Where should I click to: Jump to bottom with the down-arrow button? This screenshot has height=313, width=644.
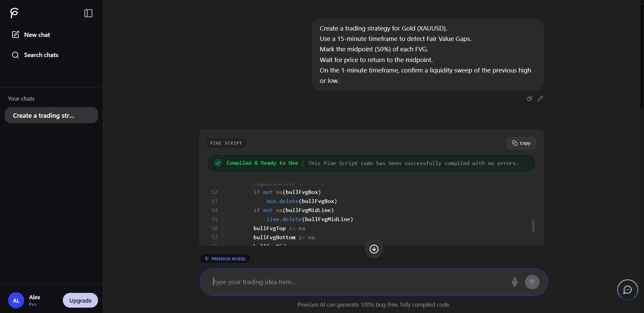[374, 249]
